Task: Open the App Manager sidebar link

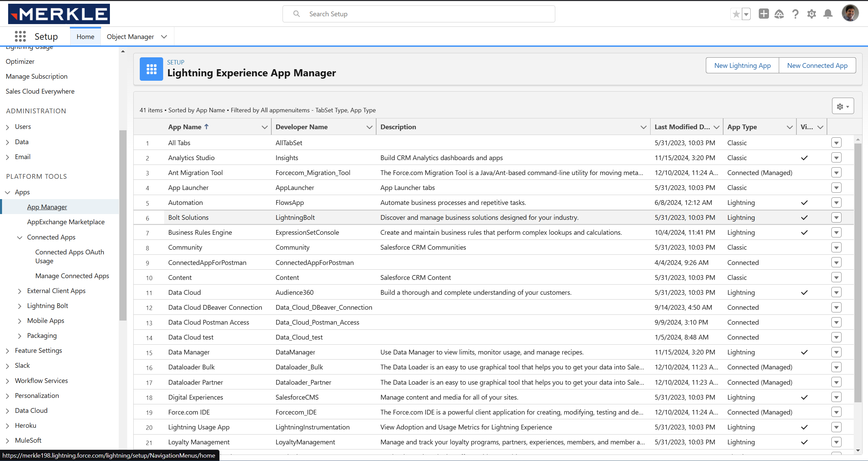Action: tap(47, 207)
